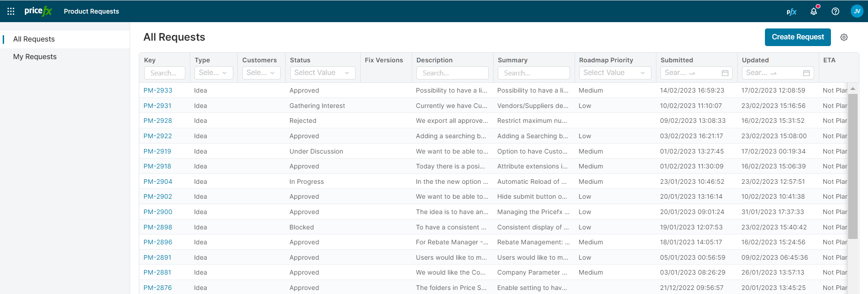Open the notifications bell
Viewport: 868px width, 294px height.
tap(814, 11)
